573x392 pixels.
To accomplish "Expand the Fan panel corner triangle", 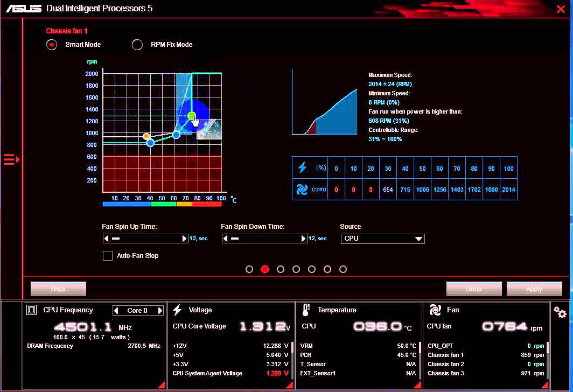I will pyautogui.click(x=544, y=384).
